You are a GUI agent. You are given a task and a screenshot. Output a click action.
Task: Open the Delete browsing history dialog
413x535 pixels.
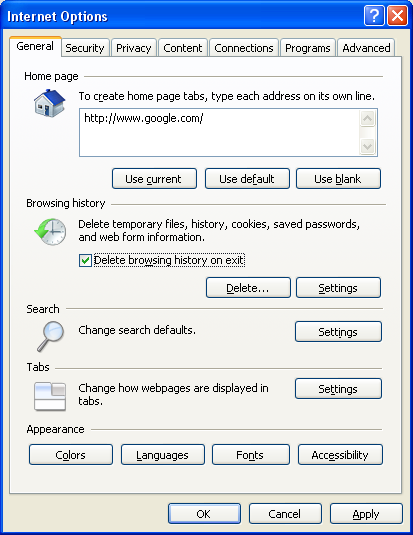click(x=248, y=288)
